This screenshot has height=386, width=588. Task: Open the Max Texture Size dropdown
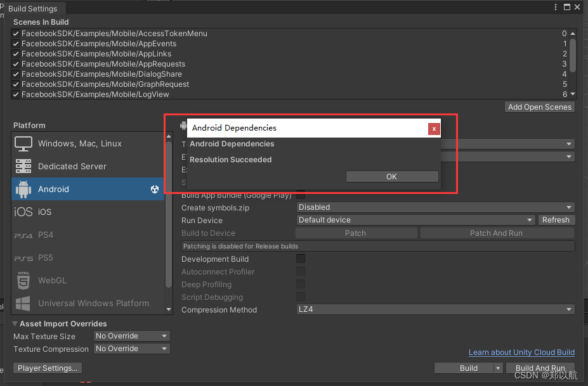pyautogui.click(x=132, y=336)
